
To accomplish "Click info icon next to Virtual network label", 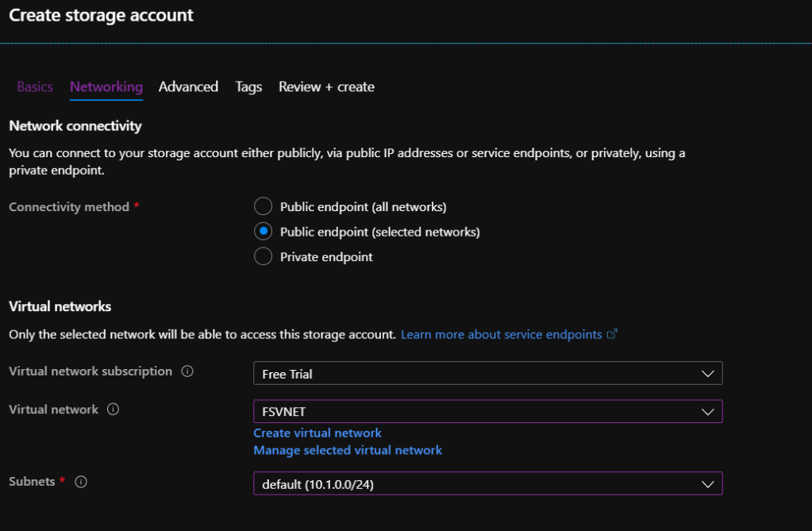I will [113, 410].
